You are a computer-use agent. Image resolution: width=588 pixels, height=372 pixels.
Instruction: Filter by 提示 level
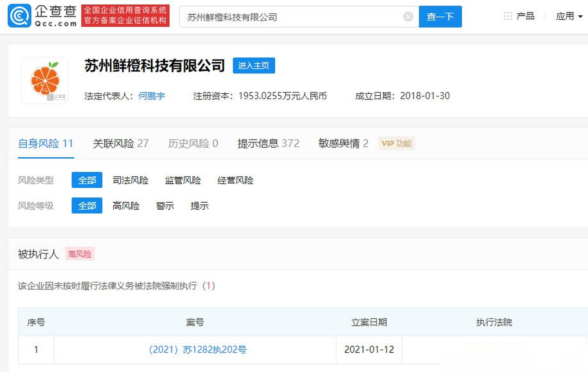coord(200,206)
